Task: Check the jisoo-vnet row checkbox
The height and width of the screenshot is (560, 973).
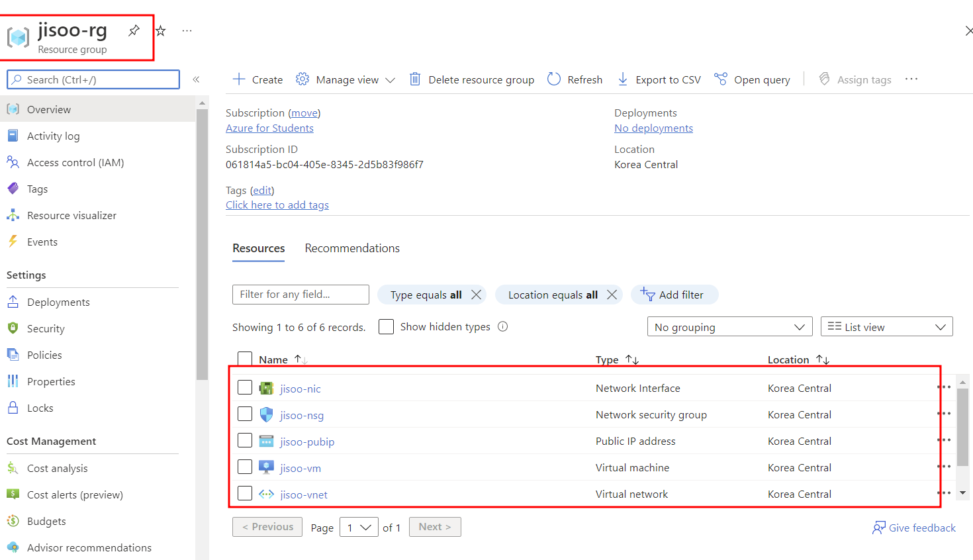Action: 245,493
